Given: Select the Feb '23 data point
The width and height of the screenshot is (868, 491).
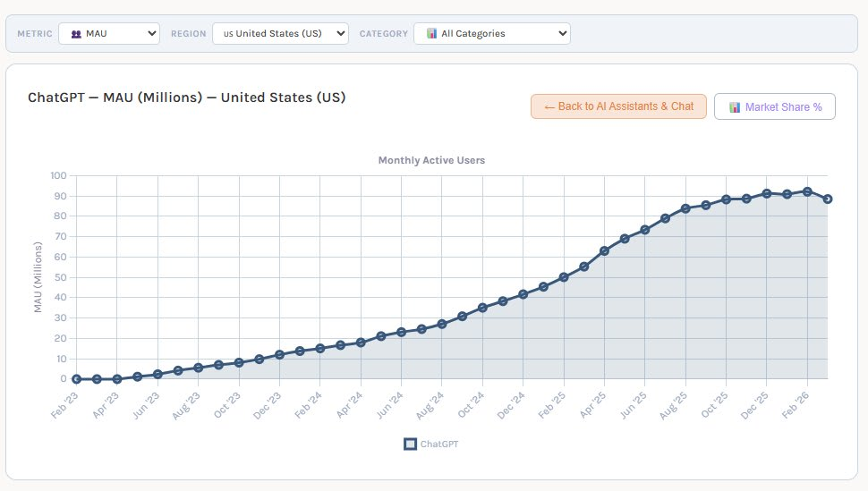Looking at the screenshot, I should tap(77, 379).
